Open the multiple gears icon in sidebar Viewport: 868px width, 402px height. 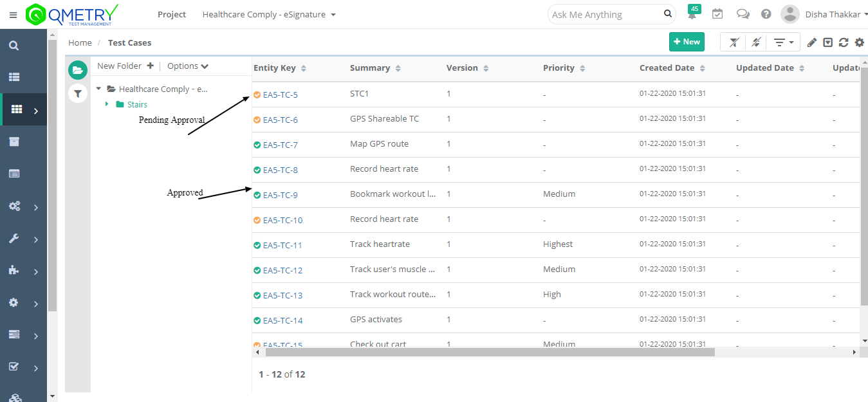(14, 206)
